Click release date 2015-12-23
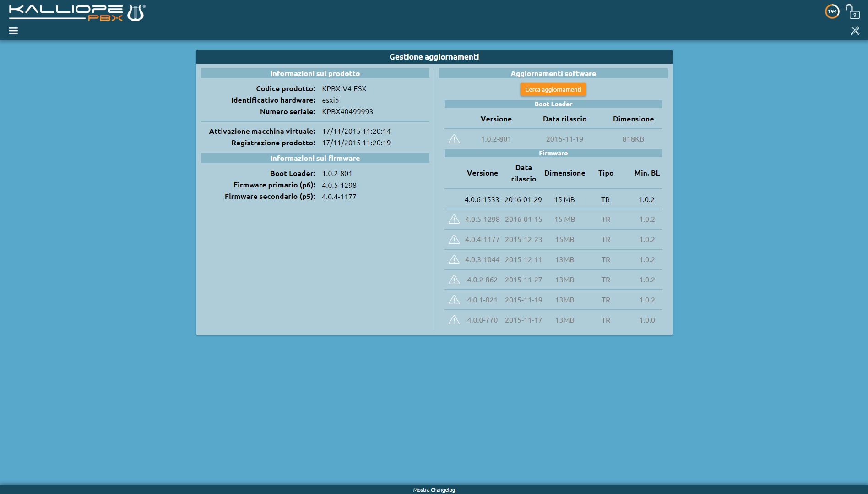 [523, 239]
